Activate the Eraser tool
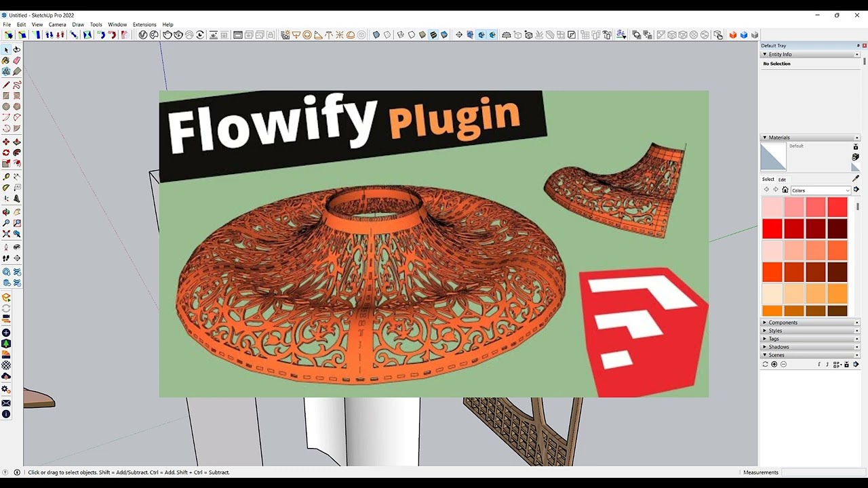This screenshot has width=868, height=488. [17, 60]
